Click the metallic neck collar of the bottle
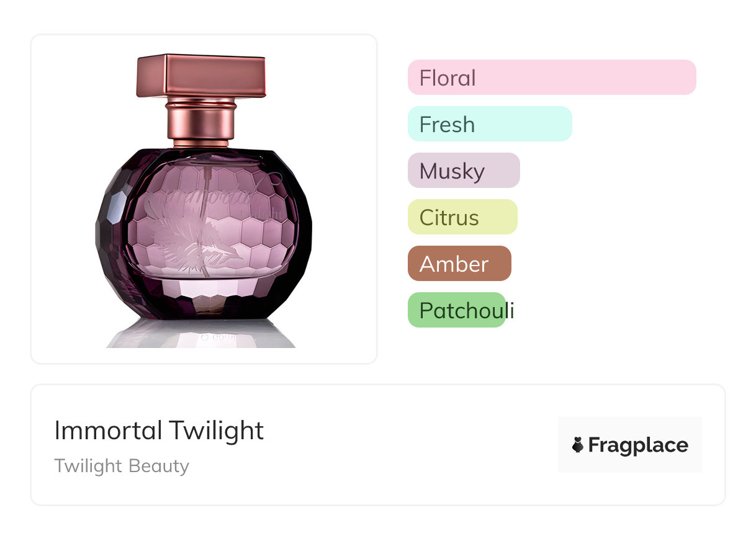This screenshot has width=756, height=536. click(x=201, y=123)
